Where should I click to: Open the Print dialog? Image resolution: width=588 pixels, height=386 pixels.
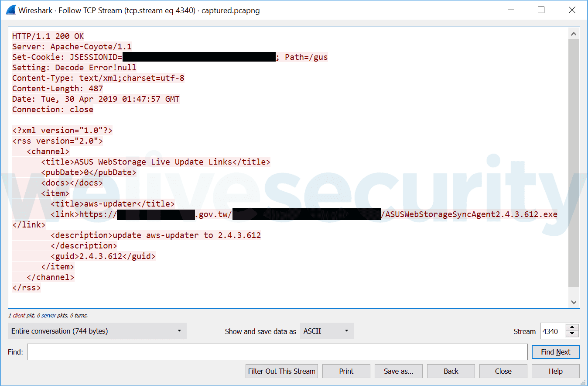(346, 371)
